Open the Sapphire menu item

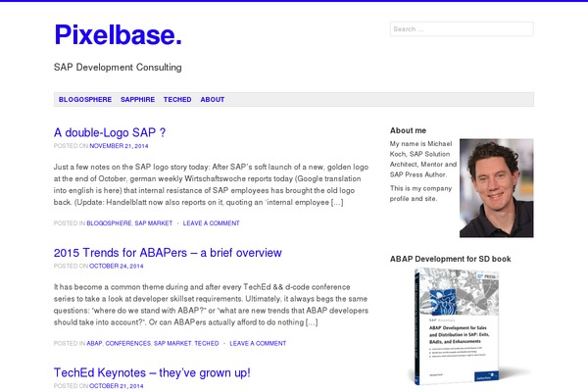(137, 99)
